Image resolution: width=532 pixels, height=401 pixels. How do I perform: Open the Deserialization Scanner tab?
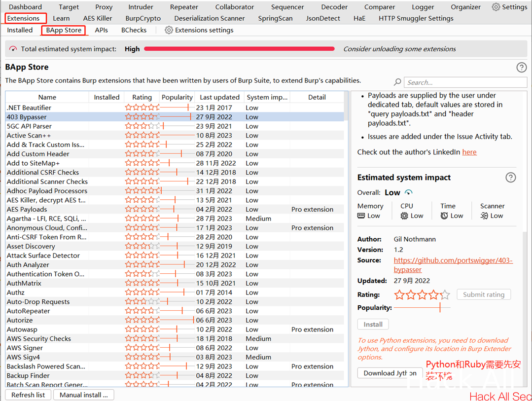coord(210,18)
